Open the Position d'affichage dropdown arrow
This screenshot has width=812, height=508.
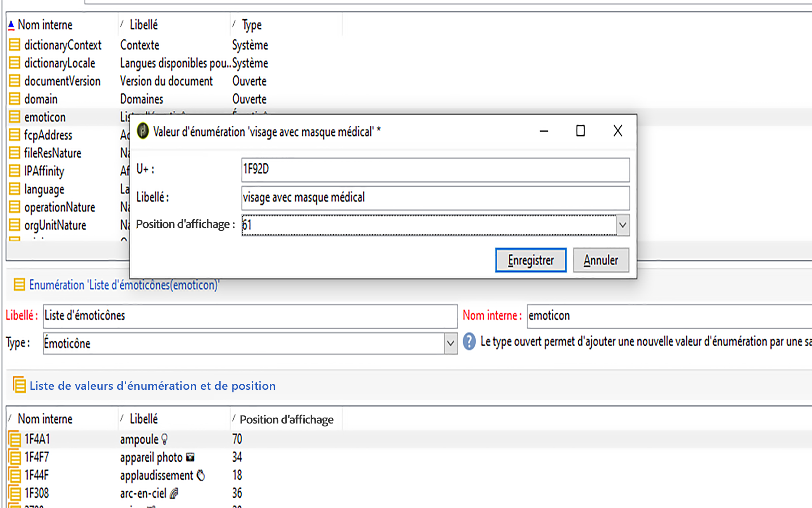622,225
